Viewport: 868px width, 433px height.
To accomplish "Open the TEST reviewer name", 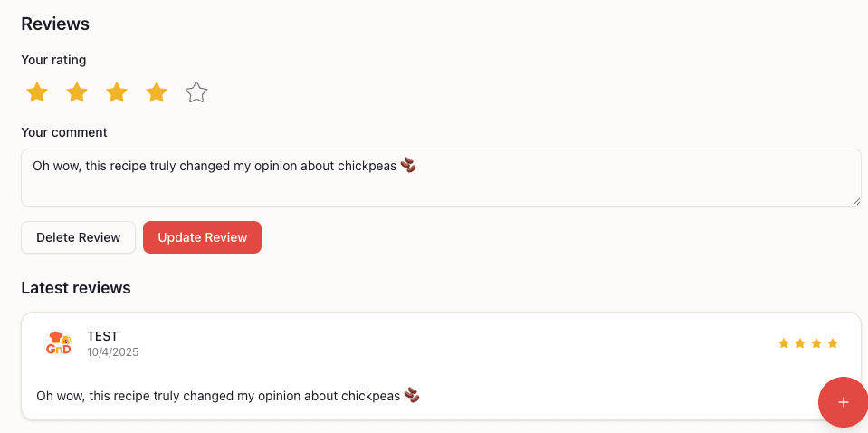I will point(102,336).
